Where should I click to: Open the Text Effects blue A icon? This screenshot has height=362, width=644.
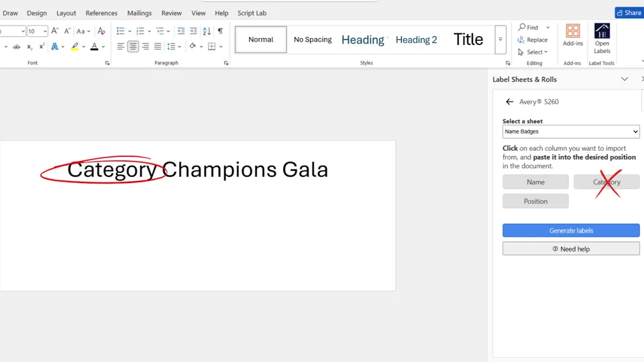pyautogui.click(x=54, y=47)
